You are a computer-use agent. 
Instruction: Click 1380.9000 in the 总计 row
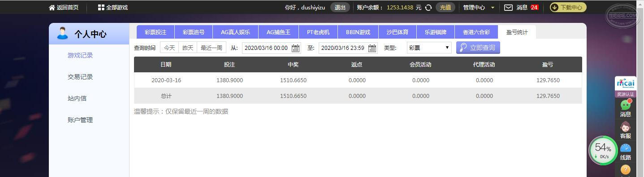[229, 96]
